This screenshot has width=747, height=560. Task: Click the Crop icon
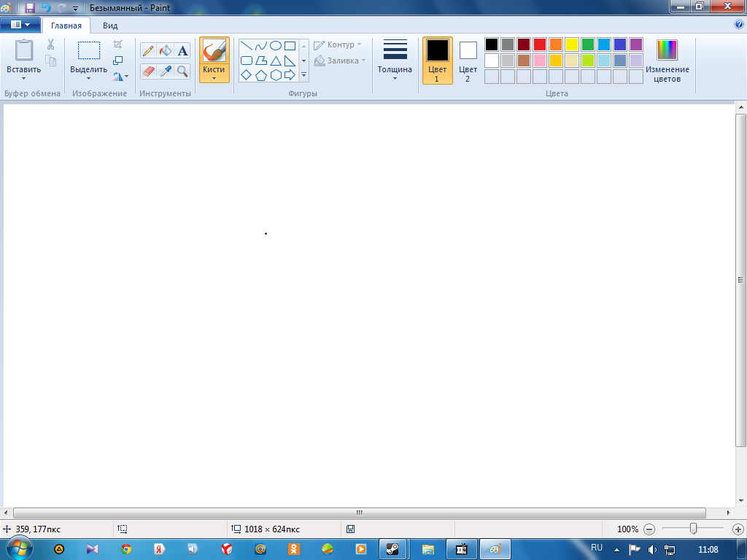coord(117,44)
